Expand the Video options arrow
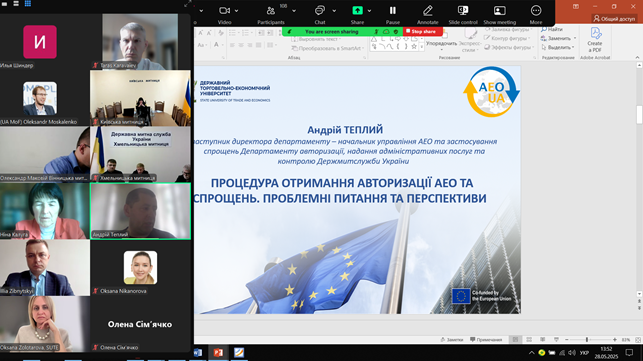The height and width of the screenshot is (361, 643). click(237, 11)
